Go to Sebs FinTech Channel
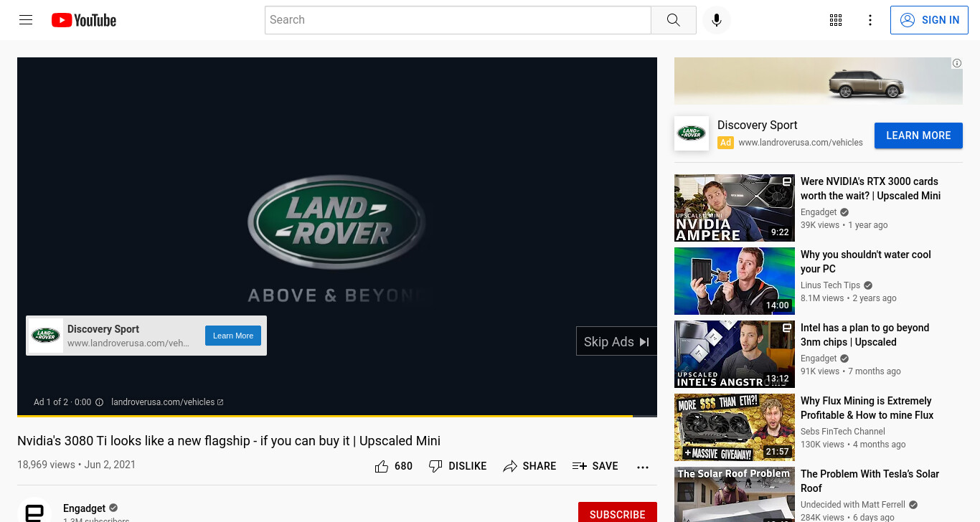980x522 pixels. [x=843, y=432]
